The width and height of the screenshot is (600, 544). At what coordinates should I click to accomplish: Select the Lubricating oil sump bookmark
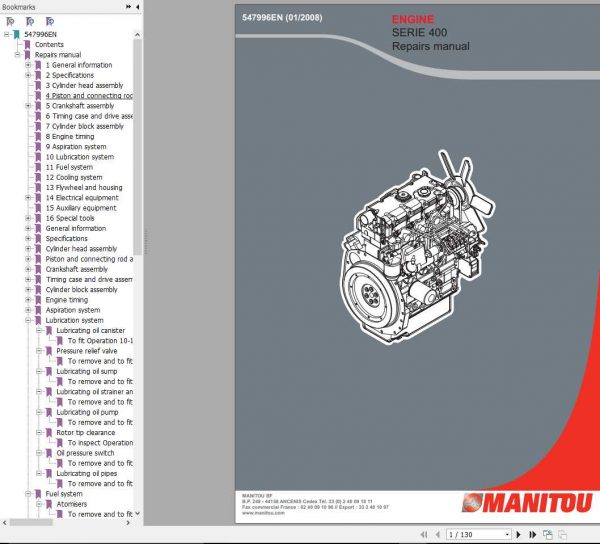tap(87, 371)
